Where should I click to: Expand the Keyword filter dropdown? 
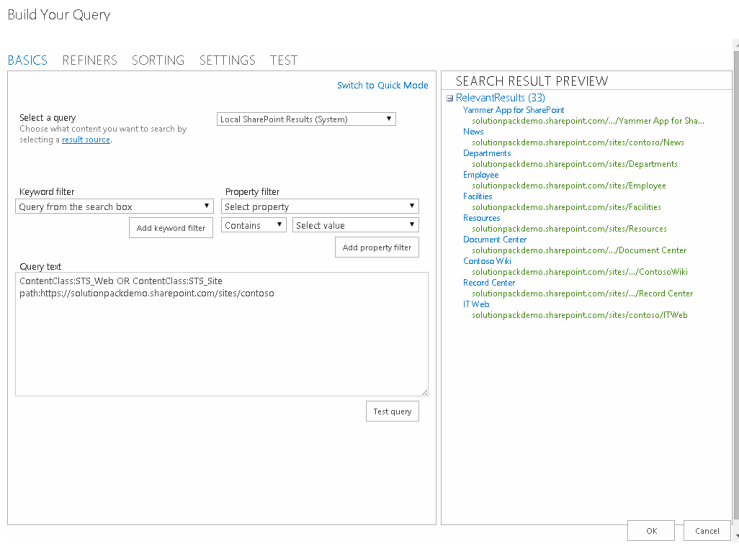114,207
